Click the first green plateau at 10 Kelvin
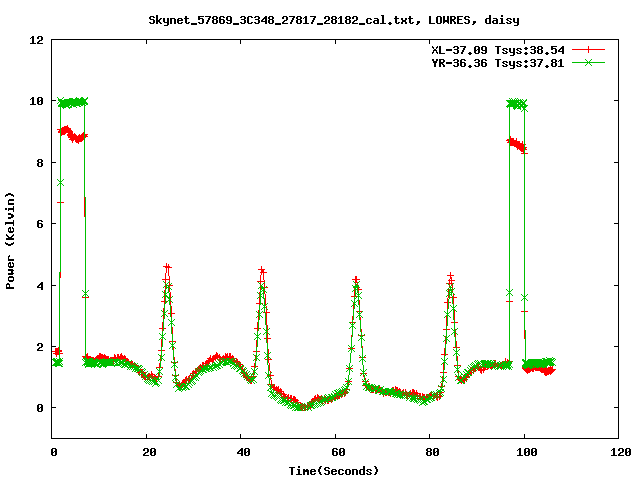The width and height of the screenshot is (640, 480). (x=72, y=102)
